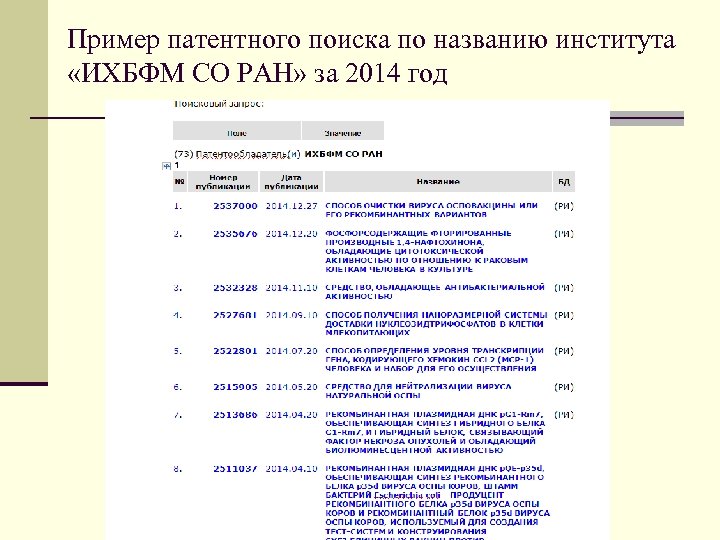Image resolution: width=720 pixels, height=540 pixels.
Task: Click the 'Номер публикации' column header
Action: click(x=223, y=181)
